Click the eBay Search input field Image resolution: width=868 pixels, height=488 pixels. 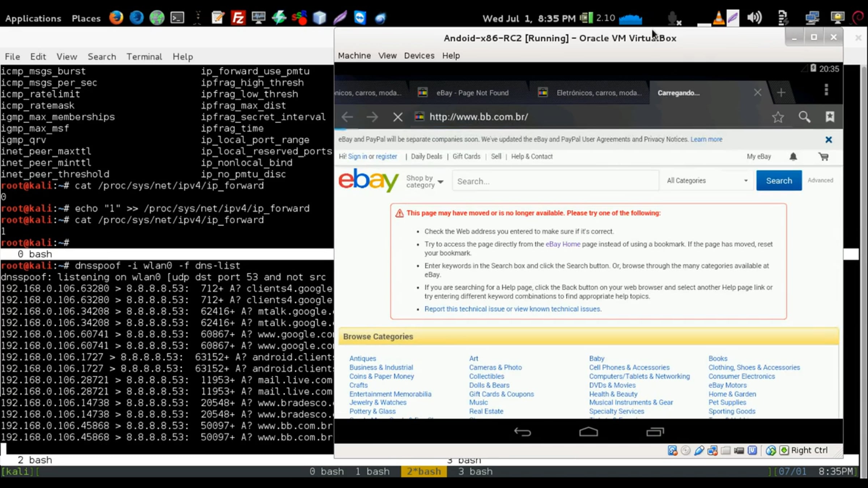click(x=555, y=181)
